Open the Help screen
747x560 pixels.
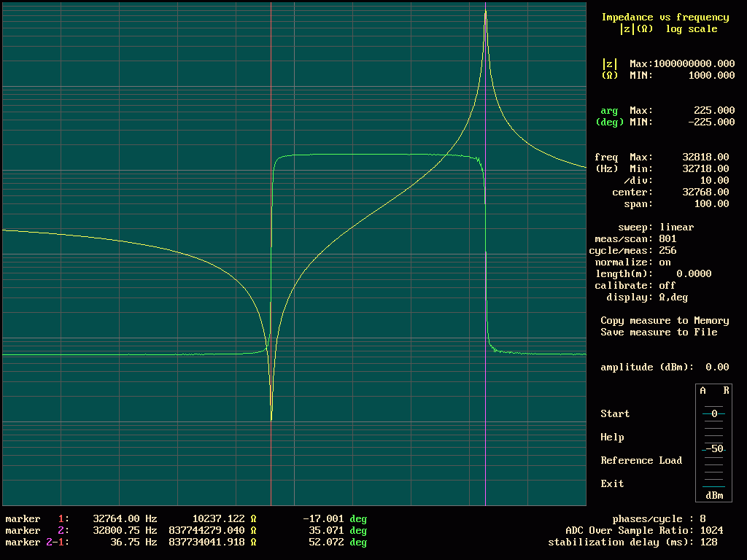point(612,437)
